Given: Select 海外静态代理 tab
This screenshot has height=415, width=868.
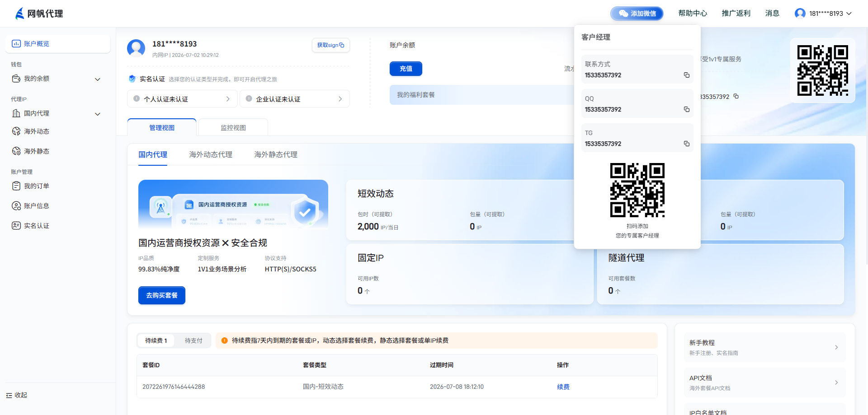Looking at the screenshot, I should [x=276, y=154].
